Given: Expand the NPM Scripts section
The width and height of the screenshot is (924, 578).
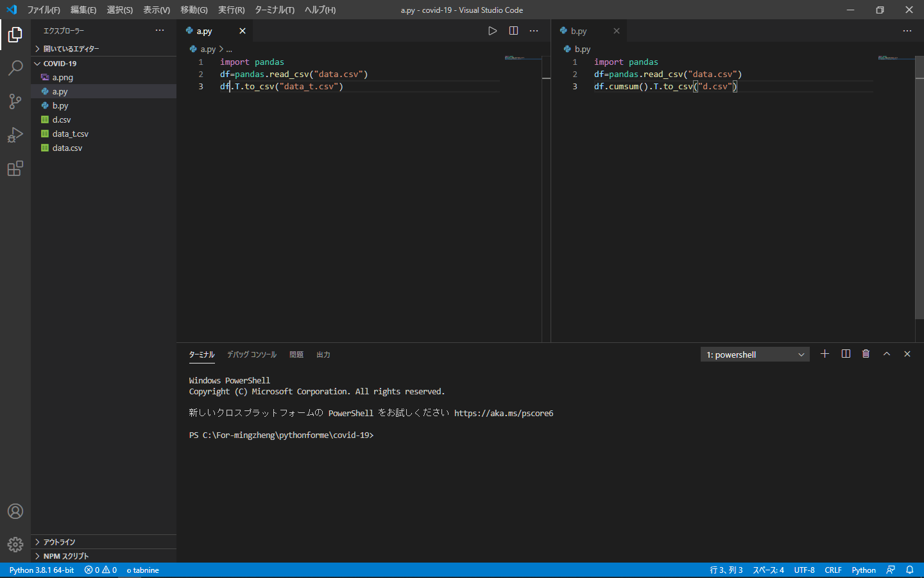Looking at the screenshot, I should point(103,556).
